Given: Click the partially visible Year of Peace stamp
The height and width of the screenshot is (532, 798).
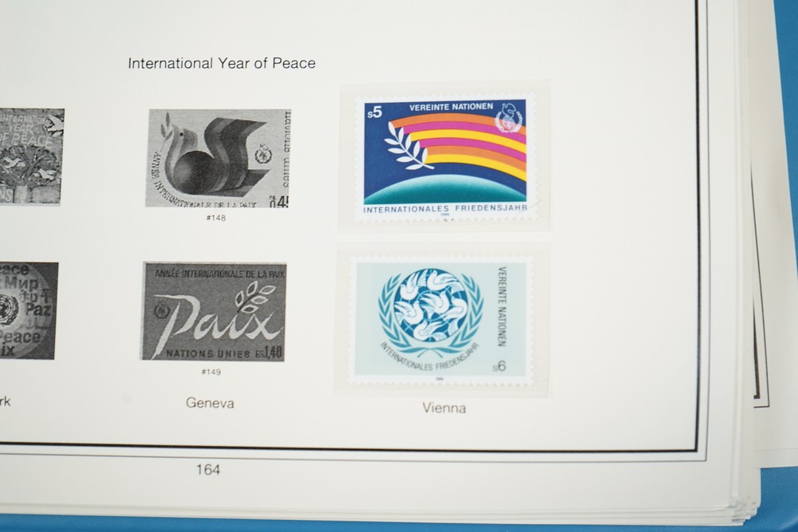Looking at the screenshot, I should (x=31, y=156).
